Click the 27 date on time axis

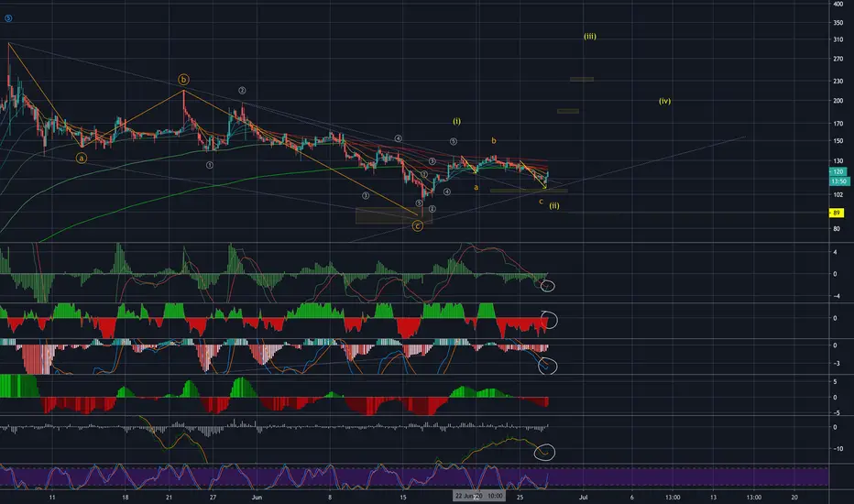coord(213,497)
